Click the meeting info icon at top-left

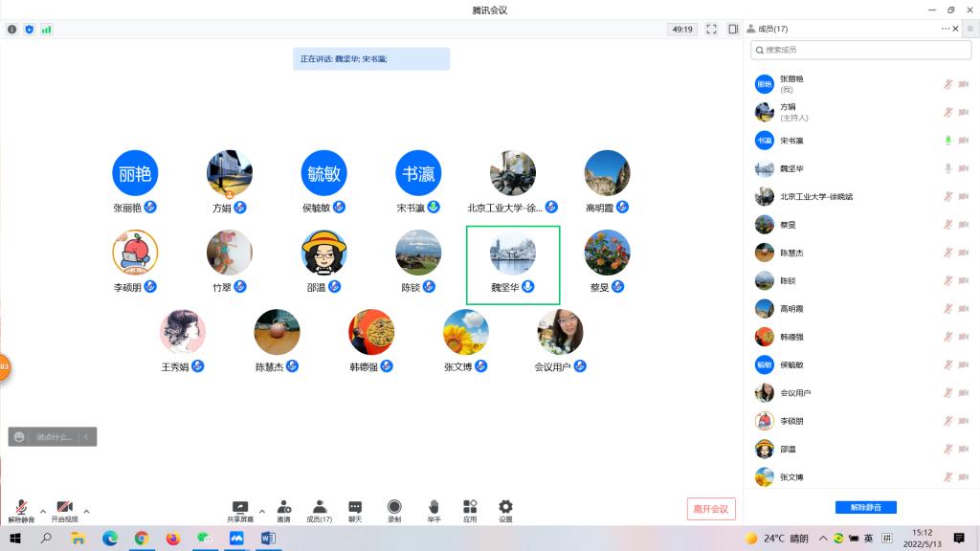(12, 30)
